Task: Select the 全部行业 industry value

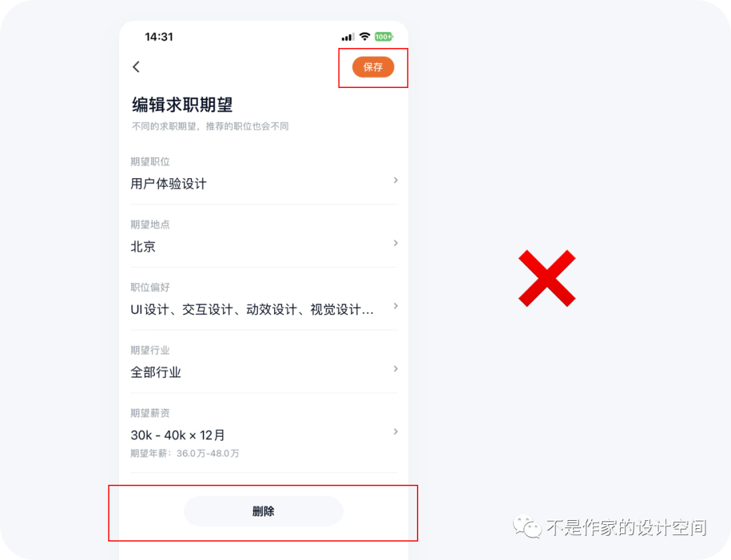Action: pos(156,372)
